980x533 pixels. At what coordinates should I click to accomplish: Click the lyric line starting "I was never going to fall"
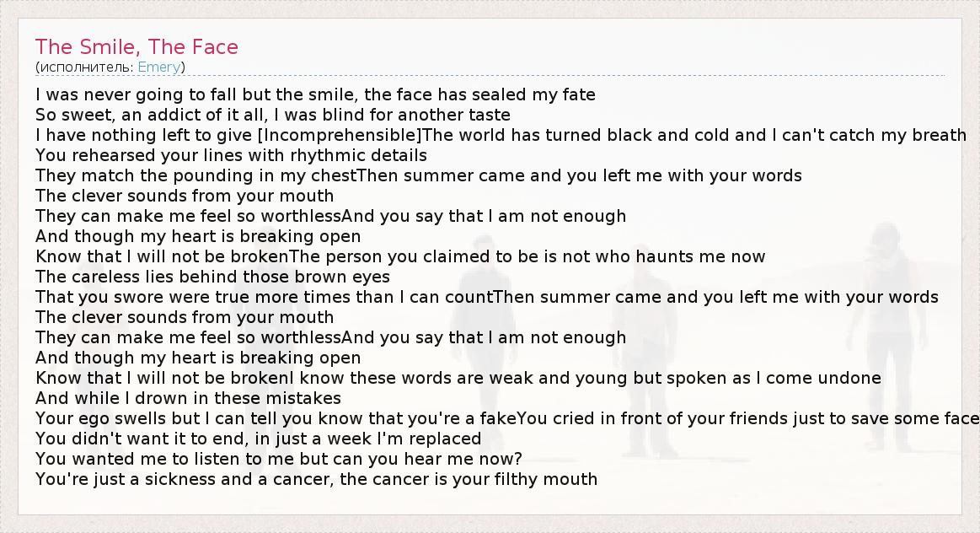pos(315,94)
